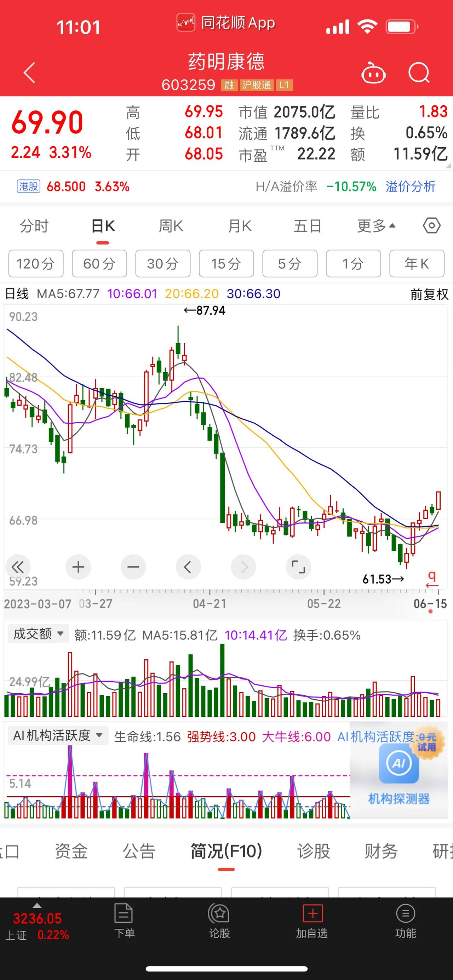Move chart right with chevron button
This screenshot has width=453, height=980.
point(243,567)
